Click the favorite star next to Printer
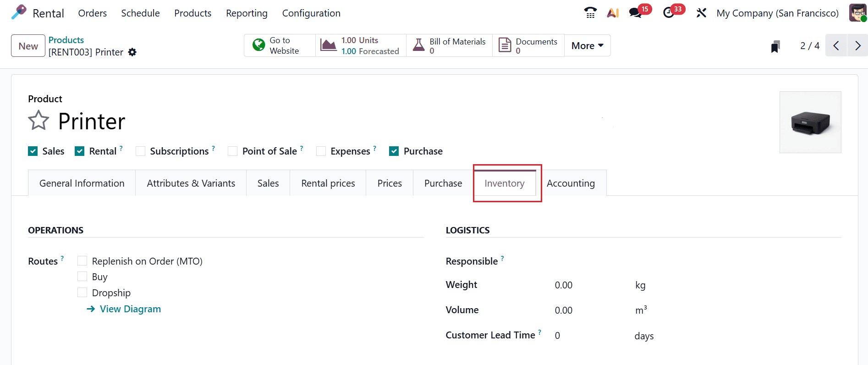Screen dimensions: 868x365 pyautogui.click(x=38, y=121)
